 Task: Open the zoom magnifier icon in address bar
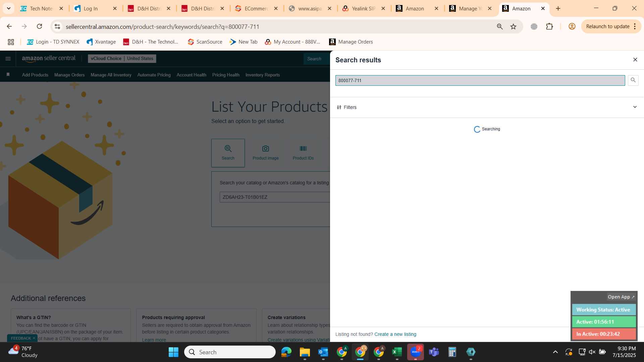point(500,26)
